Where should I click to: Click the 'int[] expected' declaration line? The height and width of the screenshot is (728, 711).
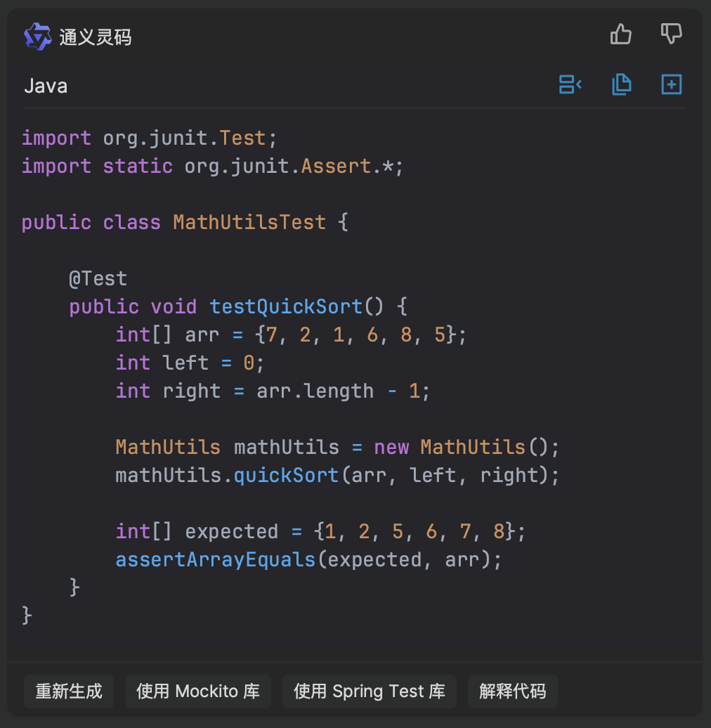[x=320, y=532]
